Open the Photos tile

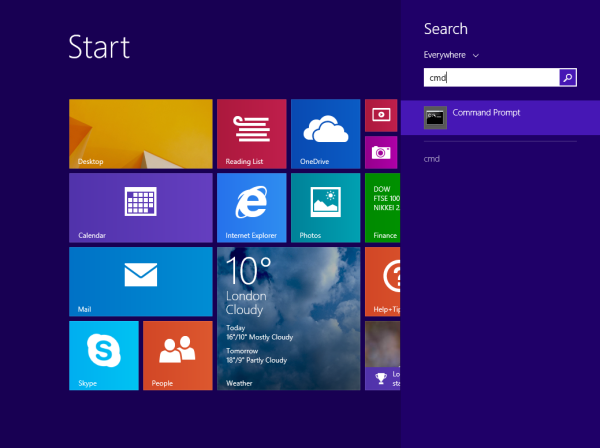(x=325, y=208)
